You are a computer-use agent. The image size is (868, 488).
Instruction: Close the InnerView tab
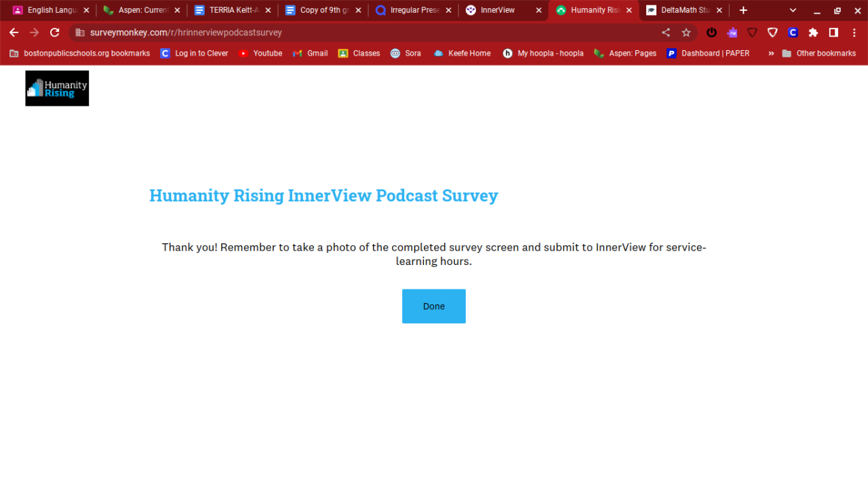539,10
